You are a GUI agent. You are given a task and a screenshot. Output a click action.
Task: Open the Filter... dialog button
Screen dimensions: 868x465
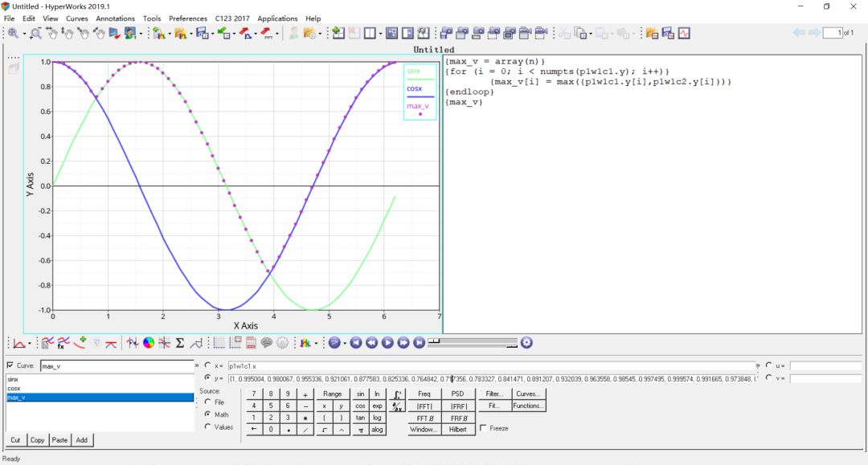coord(494,394)
